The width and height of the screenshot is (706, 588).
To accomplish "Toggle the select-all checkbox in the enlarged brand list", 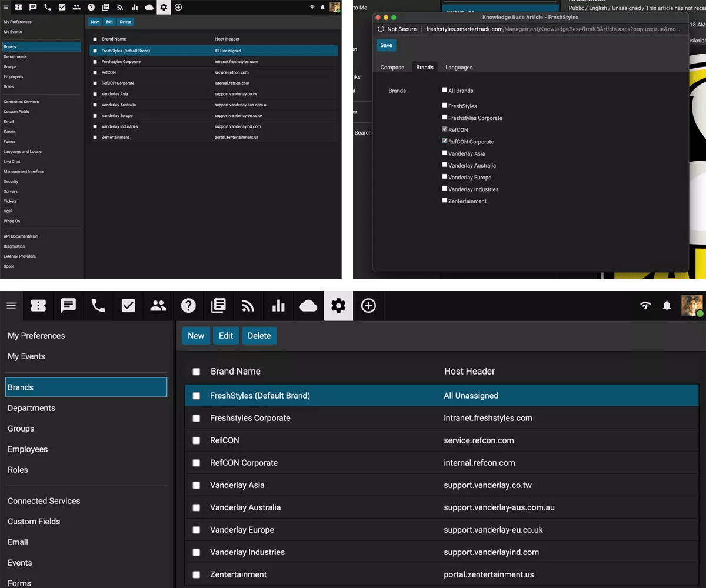I will pyautogui.click(x=197, y=372).
